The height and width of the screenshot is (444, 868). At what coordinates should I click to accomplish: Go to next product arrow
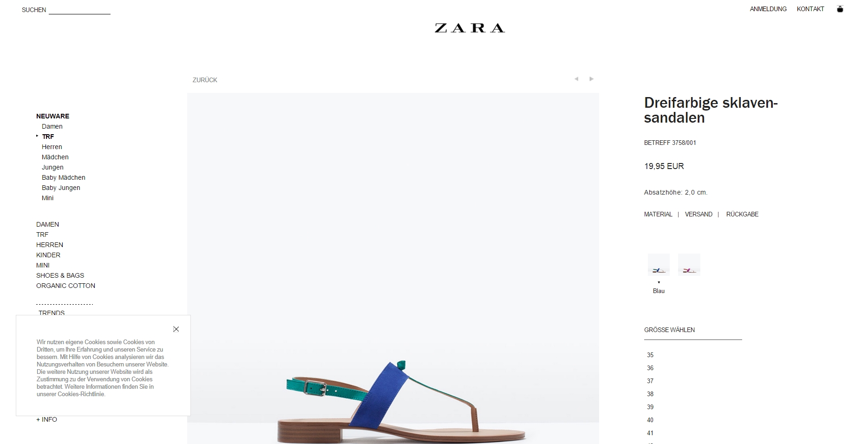point(591,79)
